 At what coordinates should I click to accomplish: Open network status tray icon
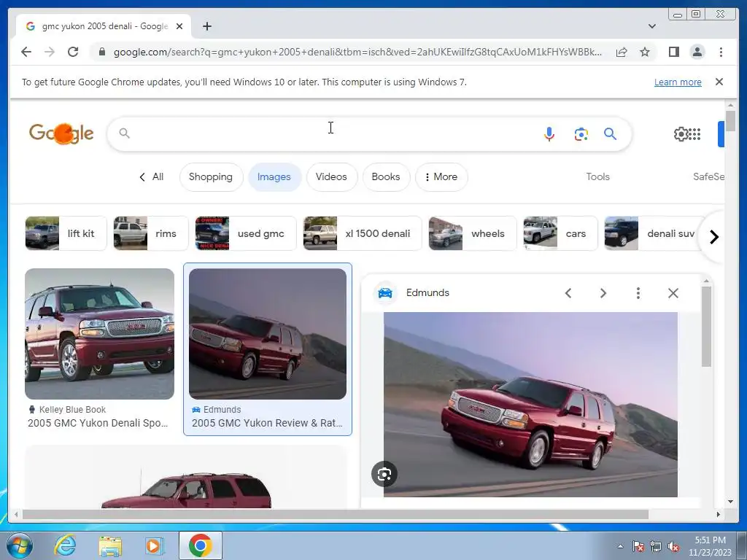coord(656,547)
